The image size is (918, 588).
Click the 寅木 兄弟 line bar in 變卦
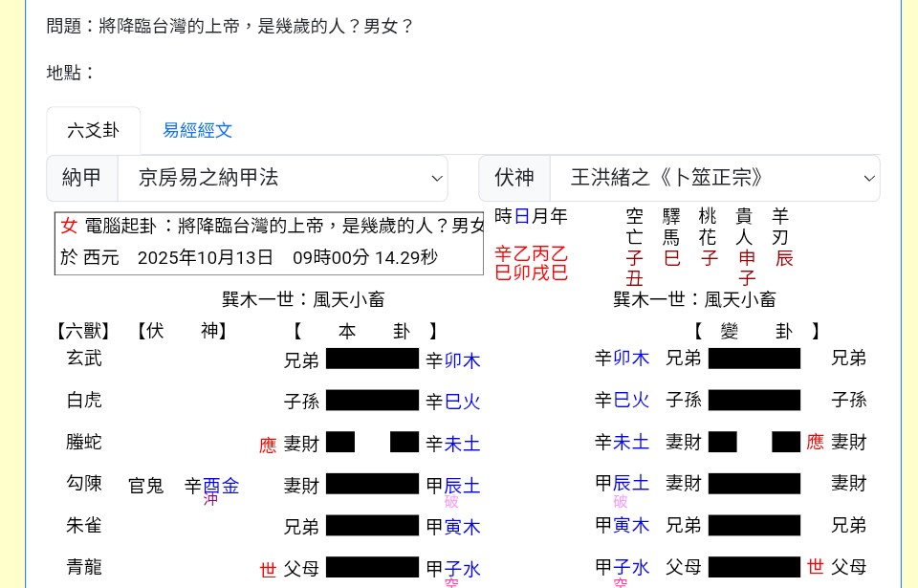[x=754, y=526]
